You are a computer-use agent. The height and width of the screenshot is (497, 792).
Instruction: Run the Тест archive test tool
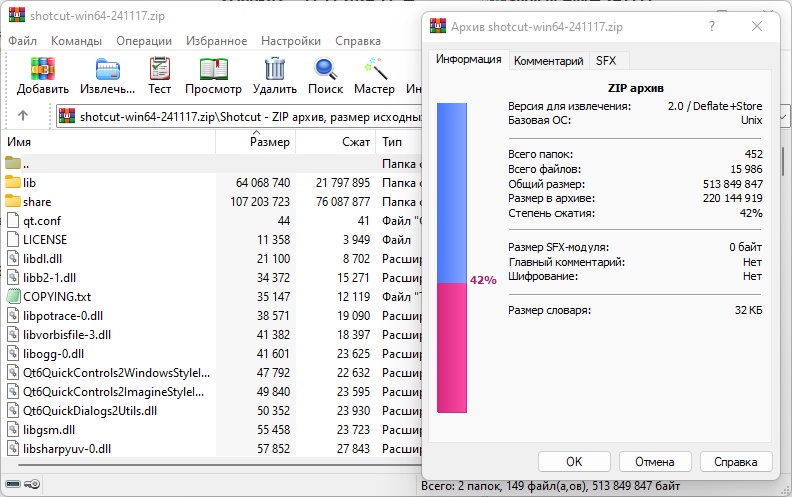pyautogui.click(x=160, y=76)
